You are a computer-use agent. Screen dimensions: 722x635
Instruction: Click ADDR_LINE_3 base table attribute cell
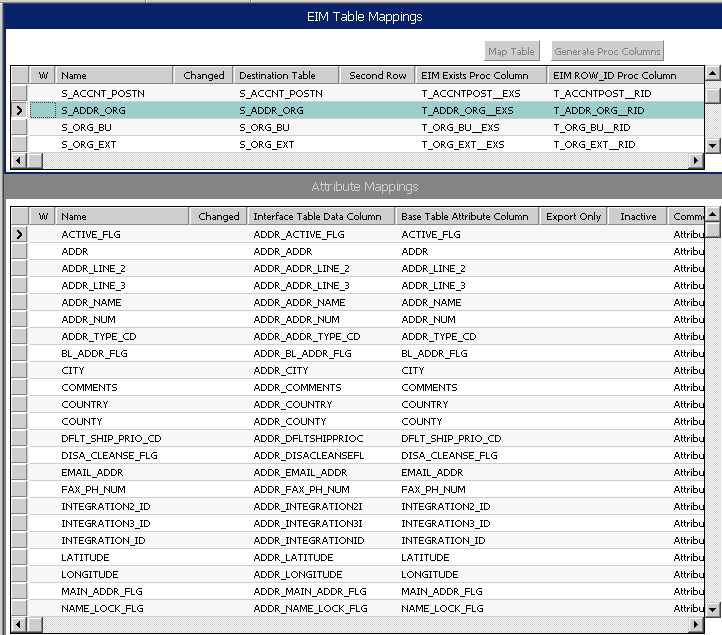coord(433,285)
